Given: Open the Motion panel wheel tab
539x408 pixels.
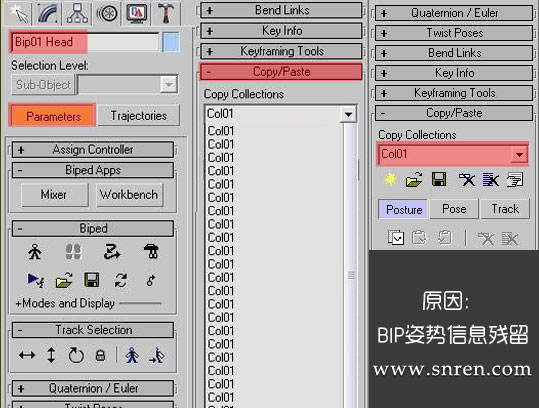Looking at the screenshot, I should tap(107, 13).
